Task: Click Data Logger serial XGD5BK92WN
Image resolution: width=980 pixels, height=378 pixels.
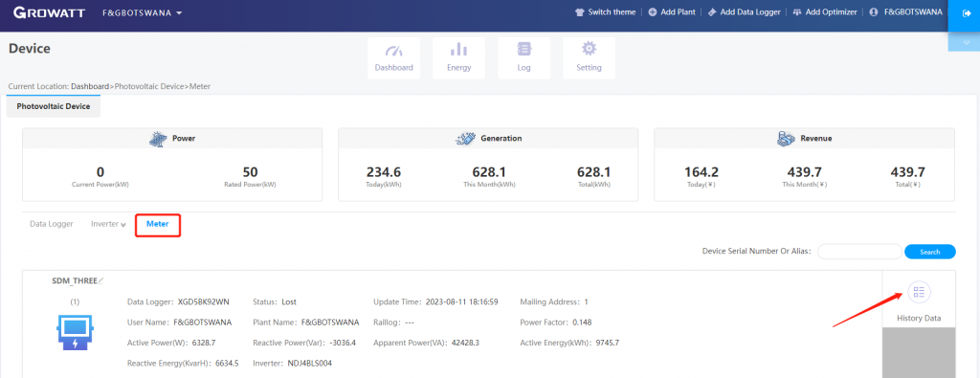Action: tap(204, 302)
